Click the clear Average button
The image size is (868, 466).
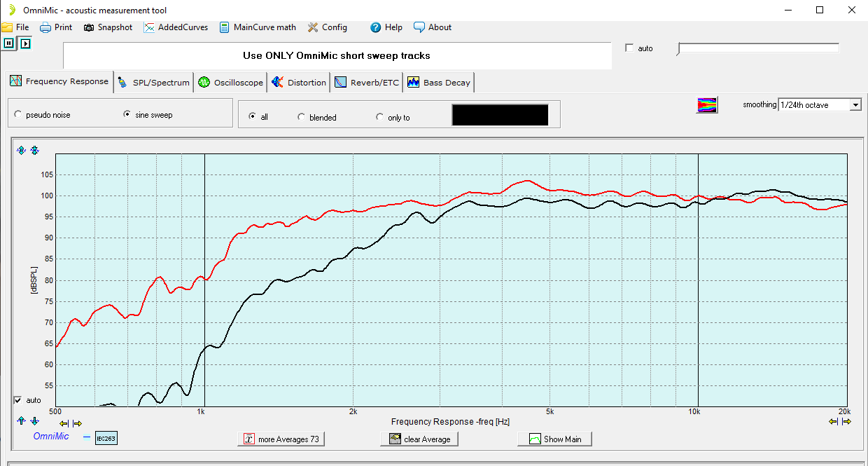pos(419,439)
